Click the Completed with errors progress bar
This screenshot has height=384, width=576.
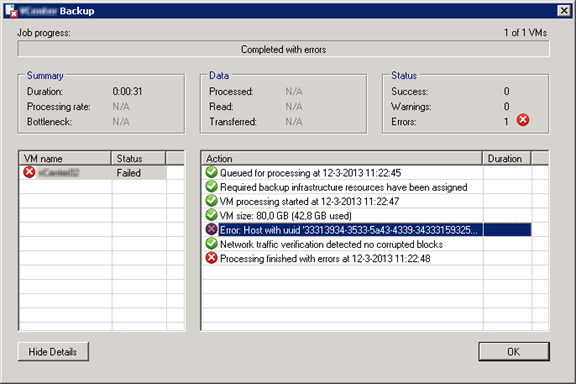coord(284,49)
